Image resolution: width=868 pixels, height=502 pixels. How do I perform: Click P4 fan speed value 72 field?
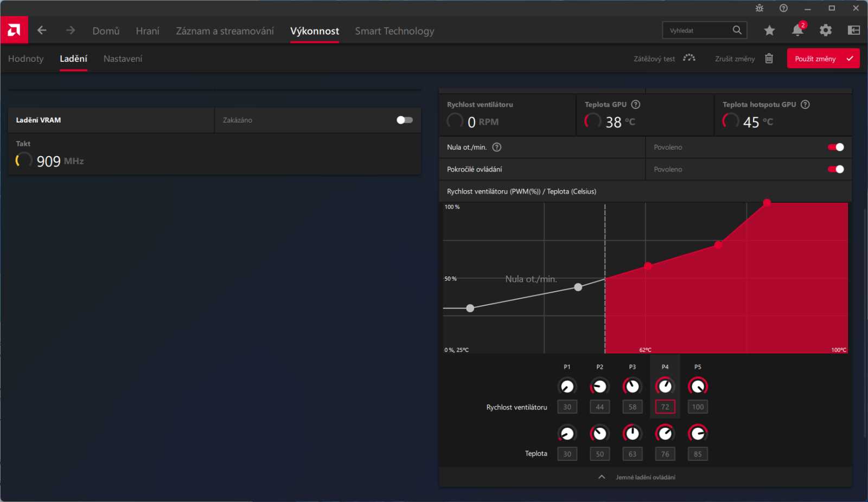click(665, 407)
